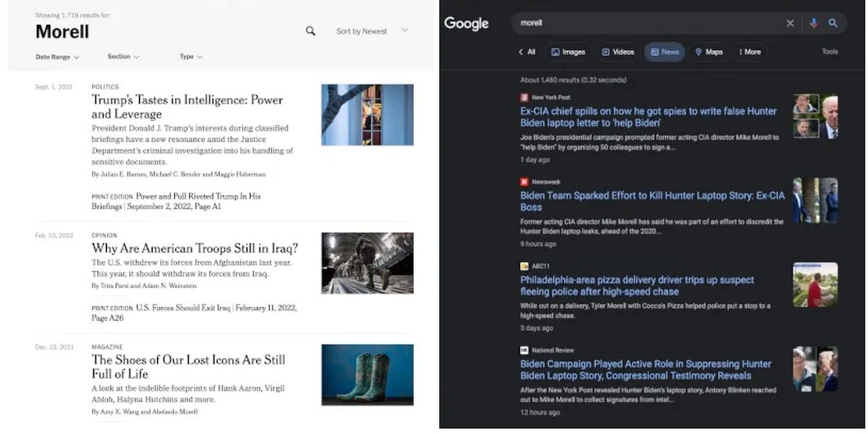Click Showing 1,719 results for text

[73, 14]
